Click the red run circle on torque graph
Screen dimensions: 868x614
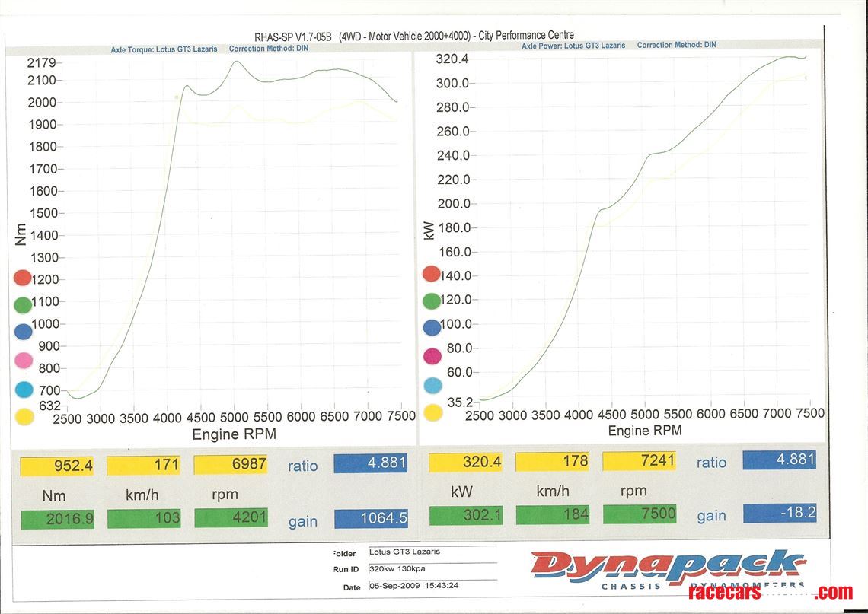click(x=23, y=278)
